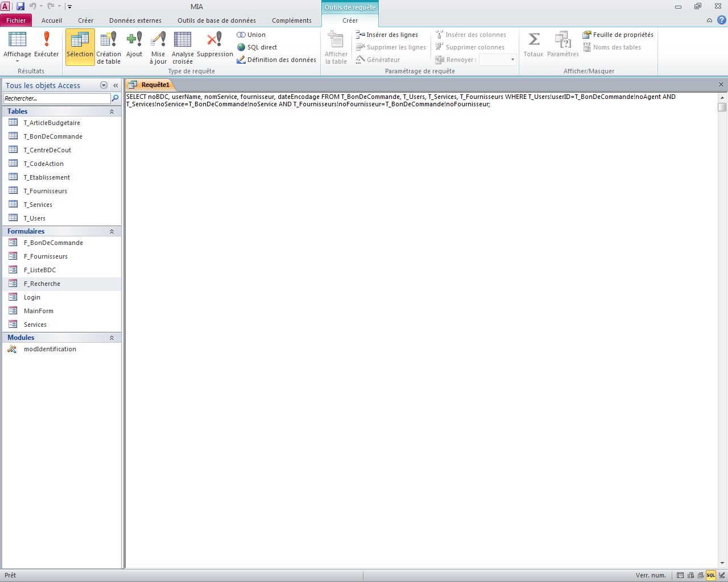Minimize the ribbon with the caret
This screenshot has width=728, height=582.
coord(709,20)
